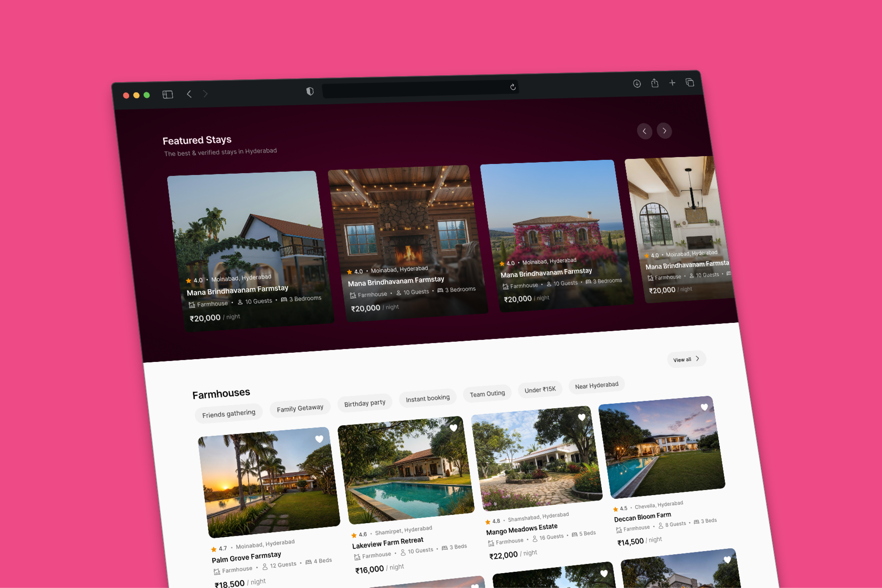This screenshot has width=882, height=588.
Task: Click the Deccan Bloom Farm title
Action: pyautogui.click(x=642, y=517)
